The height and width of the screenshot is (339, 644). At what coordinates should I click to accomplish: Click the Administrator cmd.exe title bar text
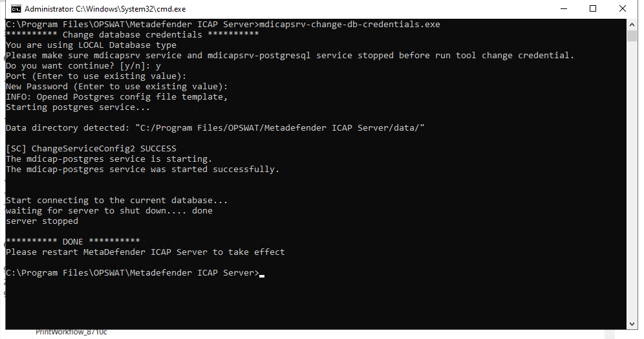105,8
